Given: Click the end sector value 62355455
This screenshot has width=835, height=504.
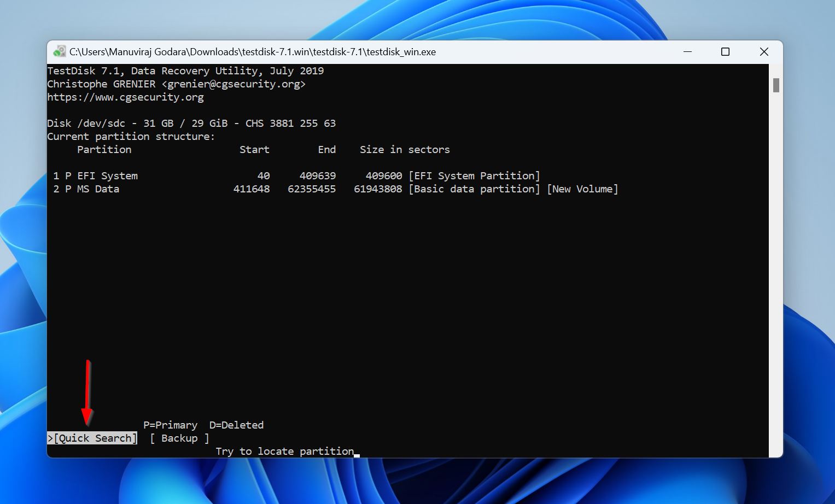Looking at the screenshot, I should (312, 189).
